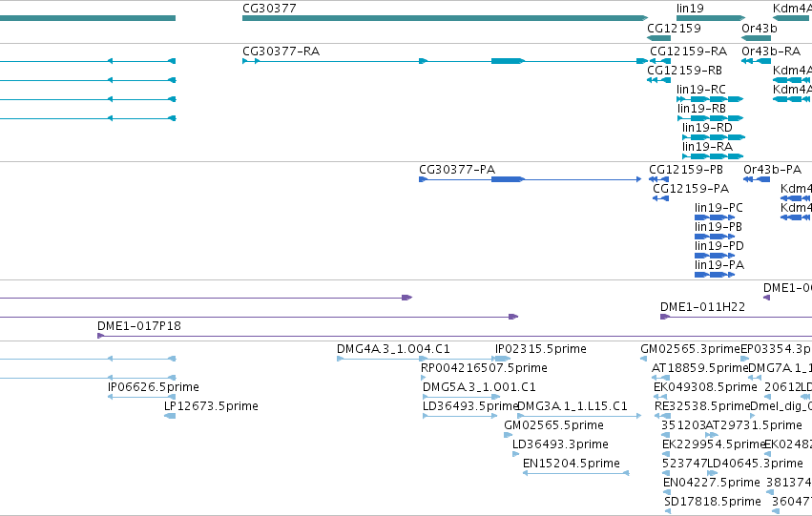Select the LD36493.5prime EST feature
This screenshot has height=516, width=812.
[x=461, y=416]
